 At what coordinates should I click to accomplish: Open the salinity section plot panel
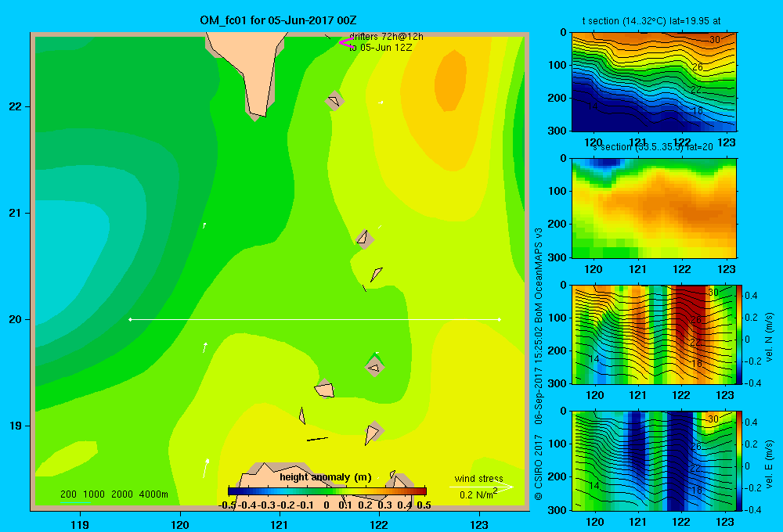pyautogui.click(x=654, y=208)
